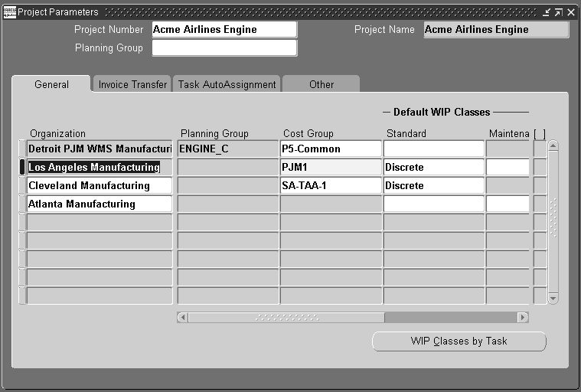This screenshot has width=581, height=392.
Task: Click the vertical scrollbar up arrow
Action: (553, 145)
